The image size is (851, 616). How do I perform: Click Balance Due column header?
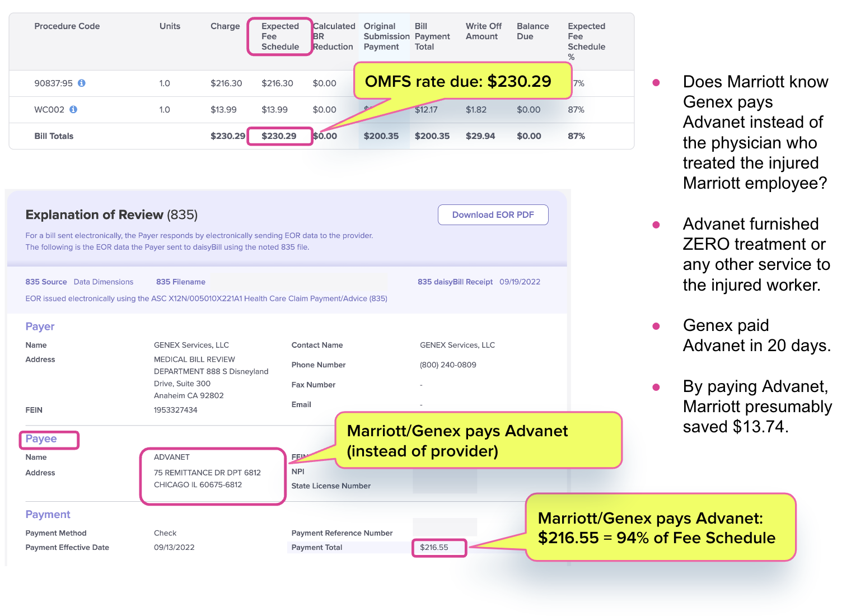click(533, 31)
